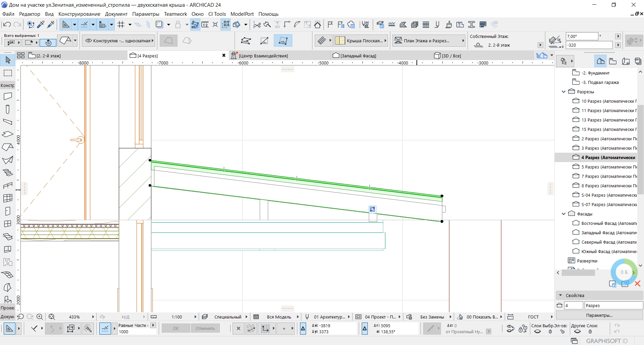
Task: Toggle the quick selection magnet button
Action: coord(48,42)
